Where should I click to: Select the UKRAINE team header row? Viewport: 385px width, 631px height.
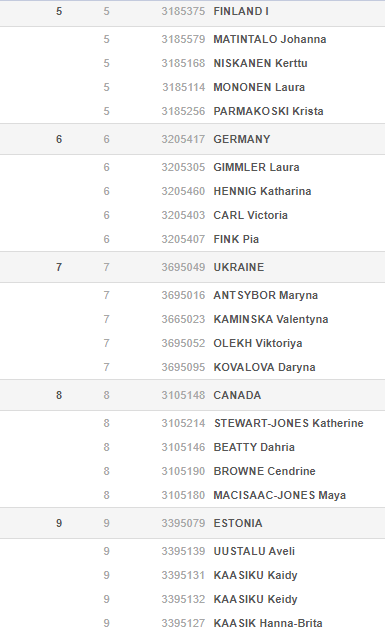(x=192, y=267)
